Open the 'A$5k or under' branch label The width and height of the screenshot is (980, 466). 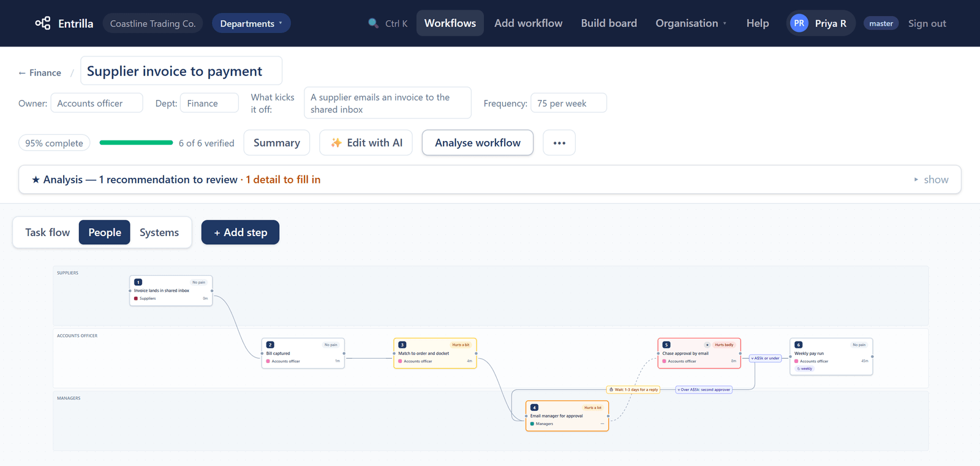766,358
